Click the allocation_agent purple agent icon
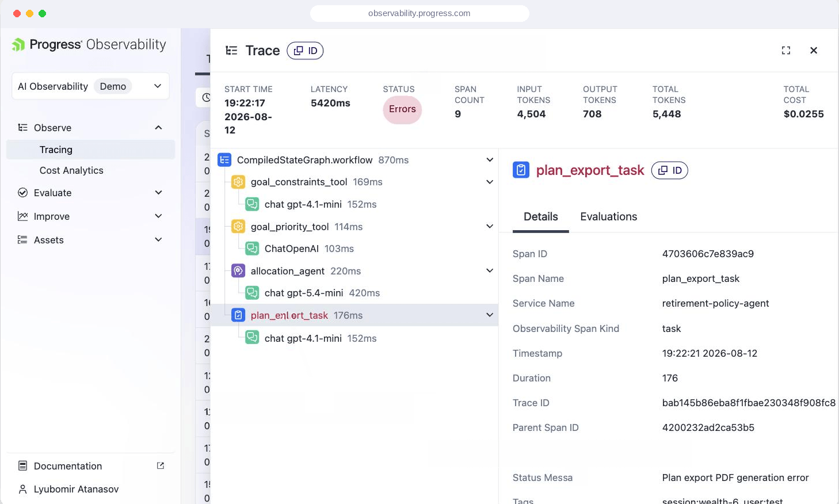The height and width of the screenshot is (504, 839). pyautogui.click(x=238, y=271)
